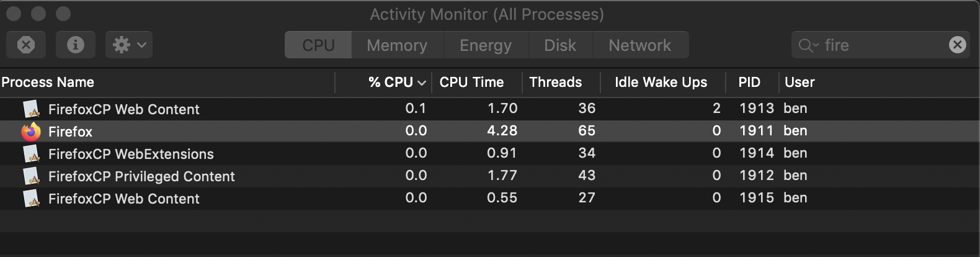980x257 pixels.
Task: Click the FirefoxCP Privileged Content process icon
Action: pyautogui.click(x=31, y=176)
